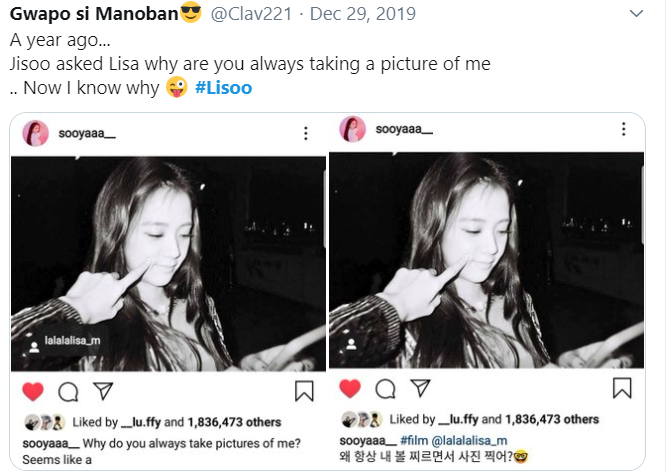Click the left post's sooyaaa__ profile avatar

pos(36,133)
